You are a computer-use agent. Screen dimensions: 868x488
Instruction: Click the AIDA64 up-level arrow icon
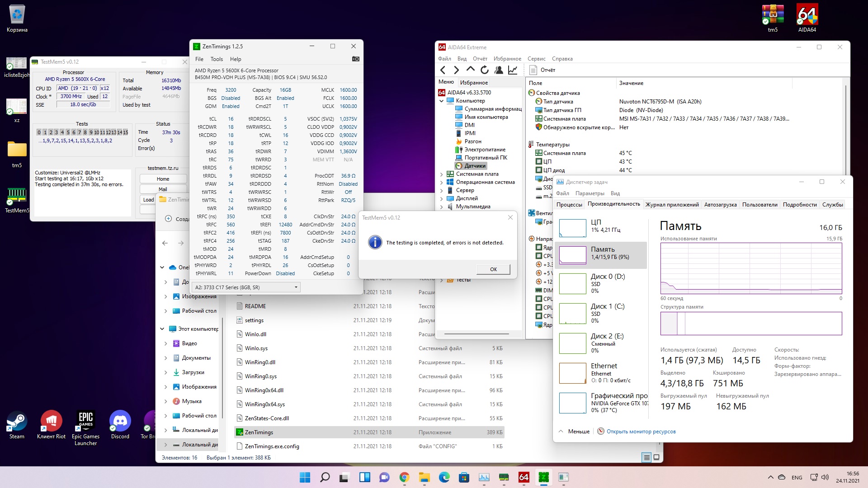click(x=470, y=70)
